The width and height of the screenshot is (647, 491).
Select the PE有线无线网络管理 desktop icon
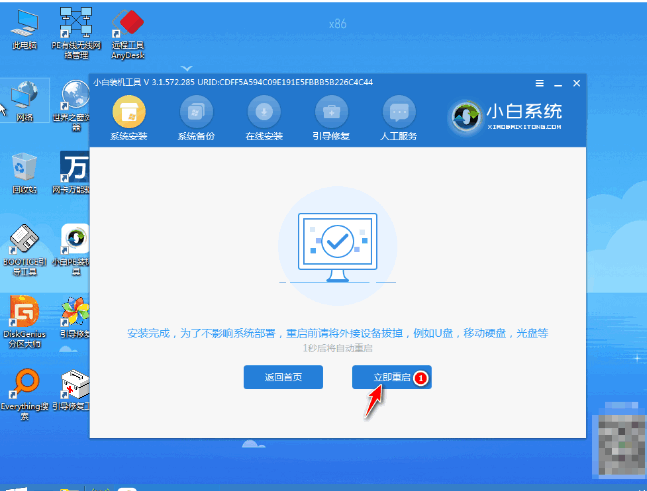[76, 33]
